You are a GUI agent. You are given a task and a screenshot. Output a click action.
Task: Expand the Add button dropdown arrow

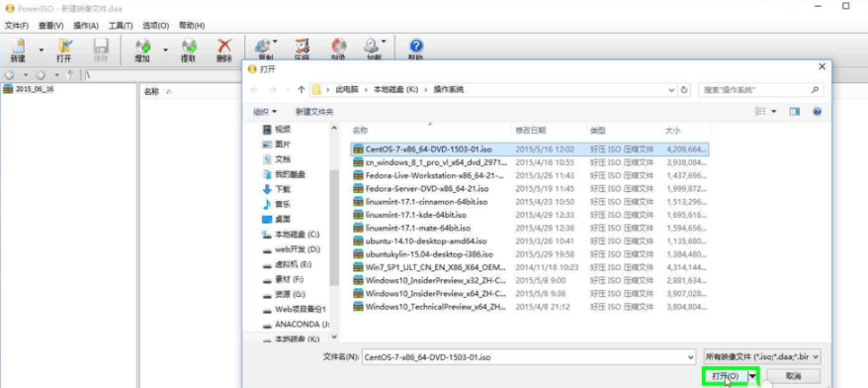pos(165,49)
